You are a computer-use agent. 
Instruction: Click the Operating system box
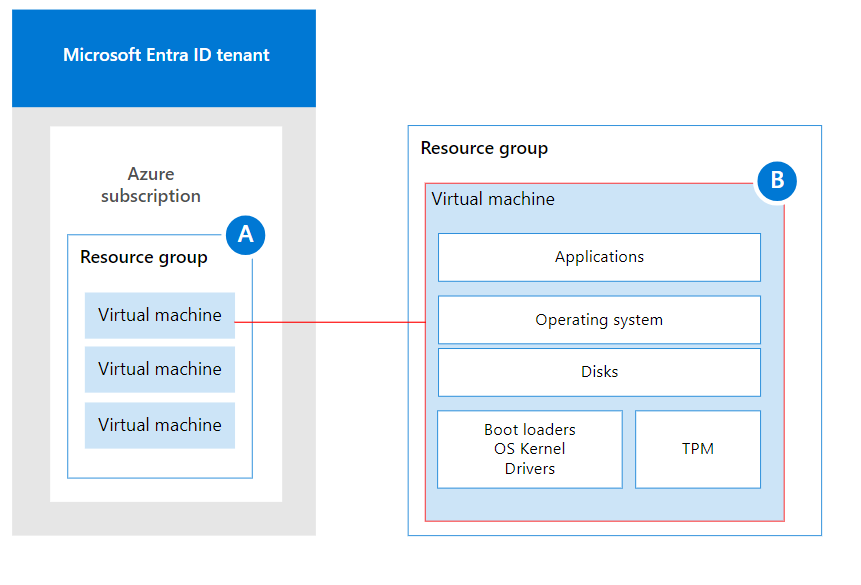(x=599, y=320)
